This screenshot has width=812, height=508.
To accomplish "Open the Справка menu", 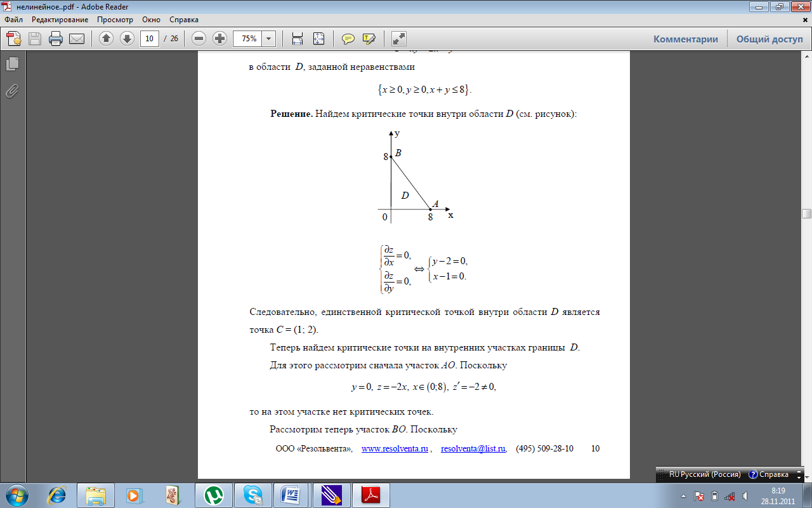I will [184, 20].
